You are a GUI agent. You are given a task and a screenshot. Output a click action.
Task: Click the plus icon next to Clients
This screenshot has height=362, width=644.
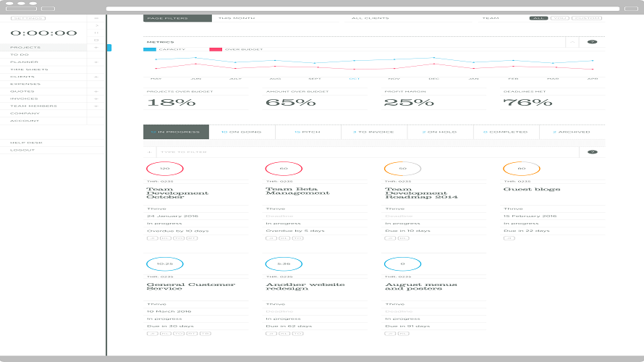pos(96,77)
